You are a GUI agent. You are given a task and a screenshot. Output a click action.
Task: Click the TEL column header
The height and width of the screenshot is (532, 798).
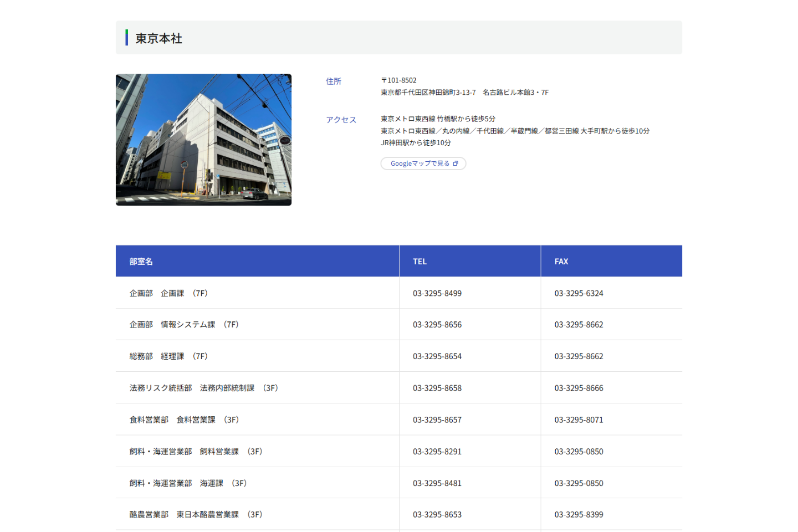[420, 262]
